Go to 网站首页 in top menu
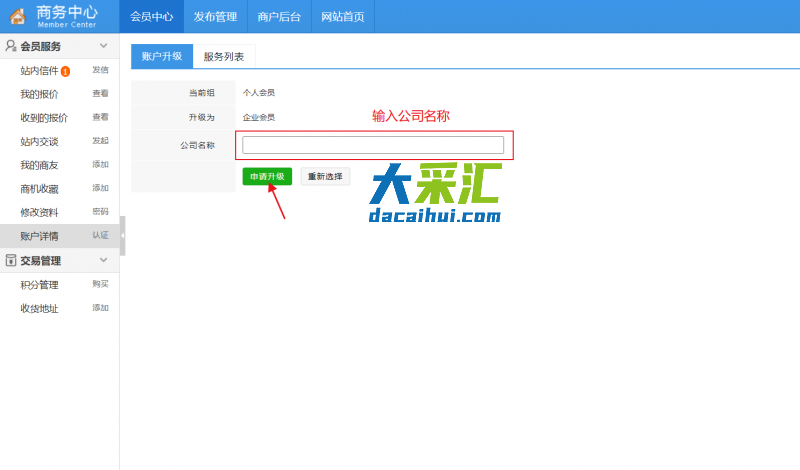Viewport: 800px width, 470px height. (x=343, y=16)
